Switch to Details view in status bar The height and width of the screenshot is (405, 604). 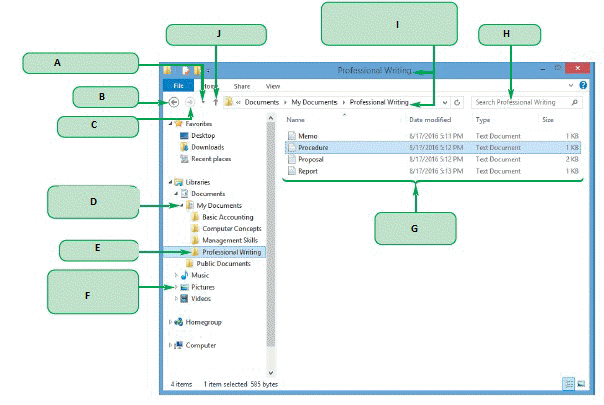(x=568, y=383)
